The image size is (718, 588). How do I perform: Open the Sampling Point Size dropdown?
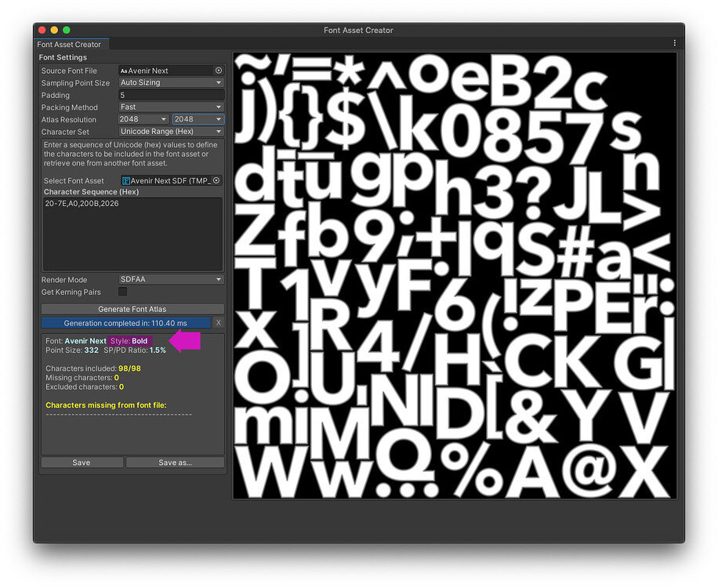pyautogui.click(x=171, y=82)
